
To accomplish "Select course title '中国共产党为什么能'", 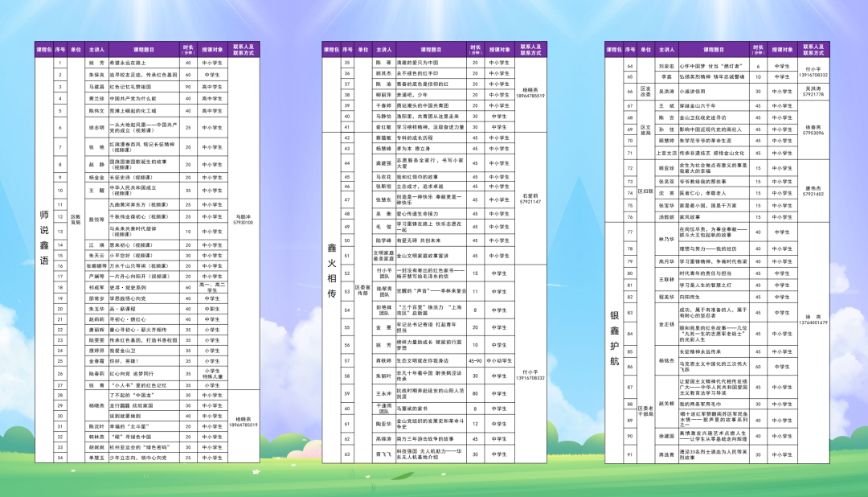I will click(132, 99).
